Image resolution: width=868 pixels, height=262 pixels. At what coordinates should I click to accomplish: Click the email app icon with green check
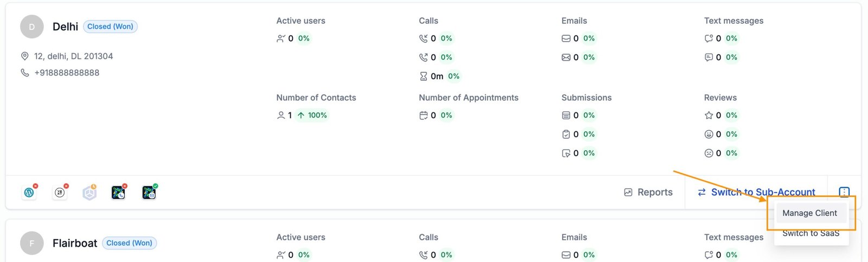click(149, 193)
